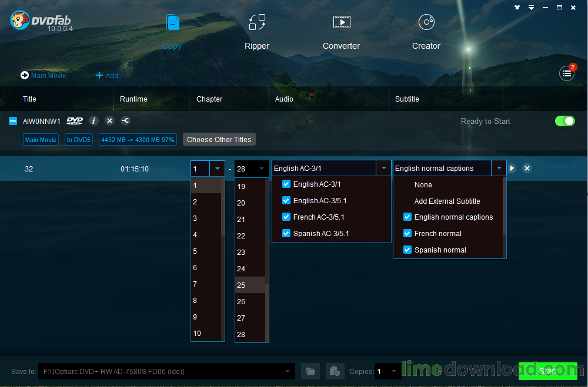Remove source AIW0NNW1 with the x icon
Image resolution: width=588 pixels, height=387 pixels.
tap(109, 120)
